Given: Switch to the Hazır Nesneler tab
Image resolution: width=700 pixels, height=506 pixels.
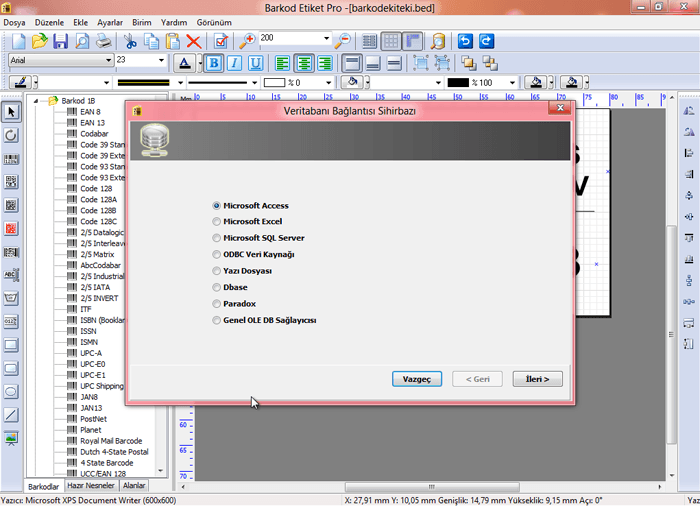Looking at the screenshot, I should 91,485.
